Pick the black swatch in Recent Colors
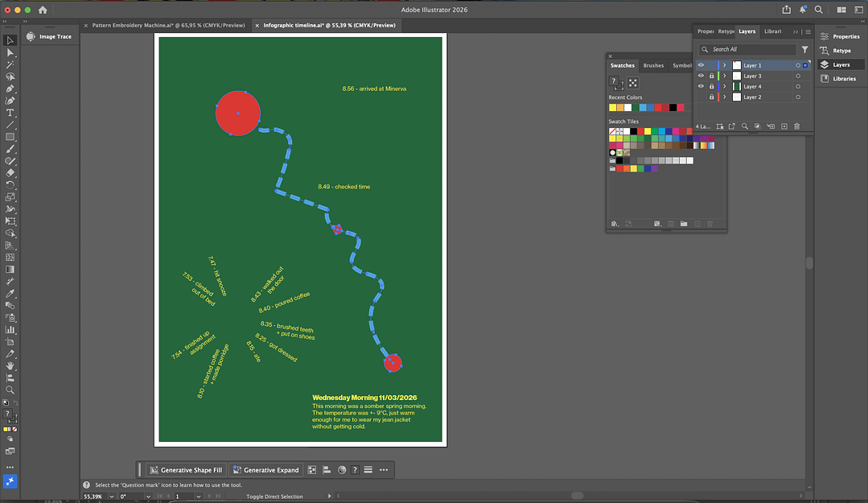Viewport: 868px width, 503px height. pyautogui.click(x=672, y=107)
